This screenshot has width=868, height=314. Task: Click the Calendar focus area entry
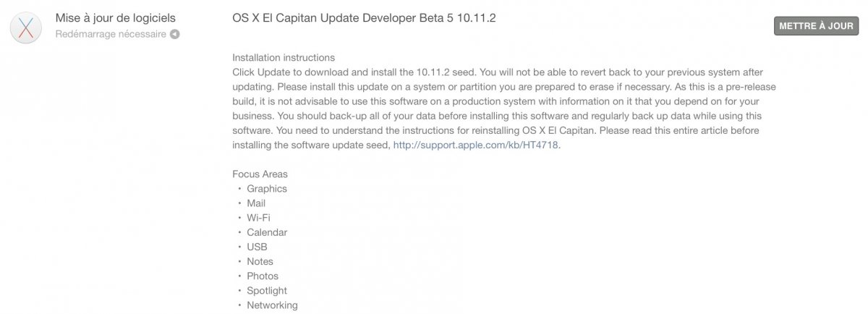(267, 232)
